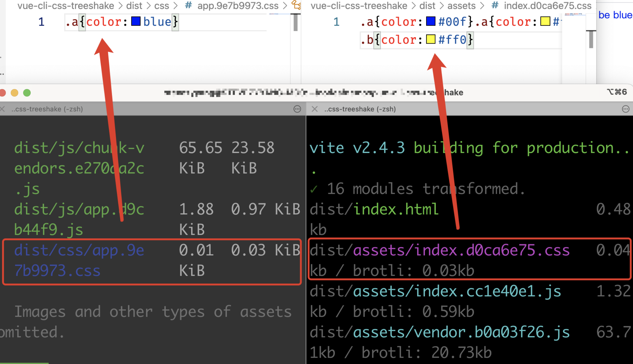Viewport: 633px width, 364px height.
Task: Open options circle icon on left terminal tab
Action: (x=297, y=109)
